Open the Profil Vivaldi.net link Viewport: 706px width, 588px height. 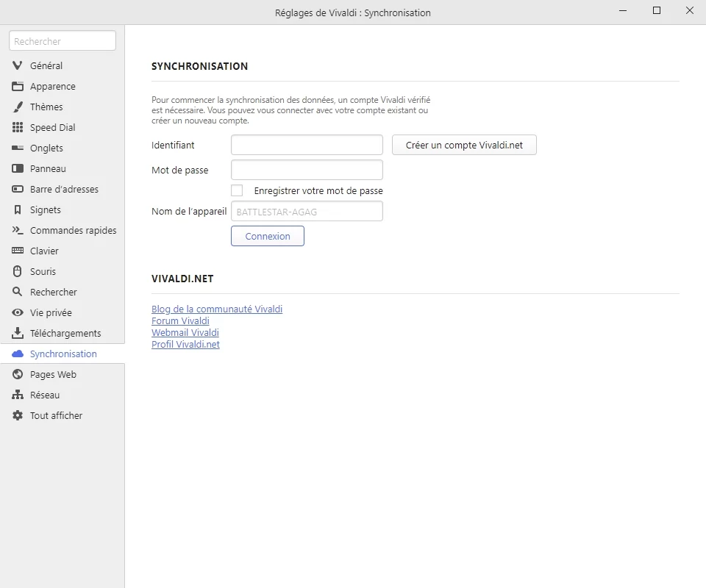(185, 344)
